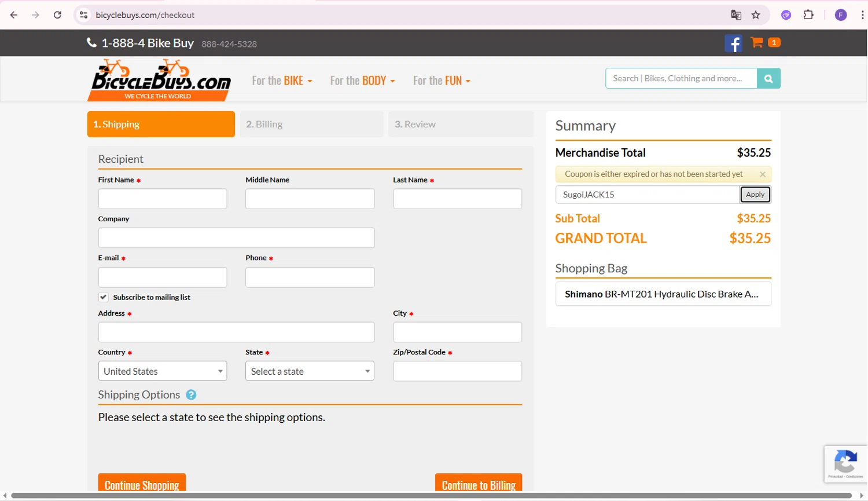Open the Facebook page icon
The height and width of the screenshot is (501, 868).
tap(733, 43)
